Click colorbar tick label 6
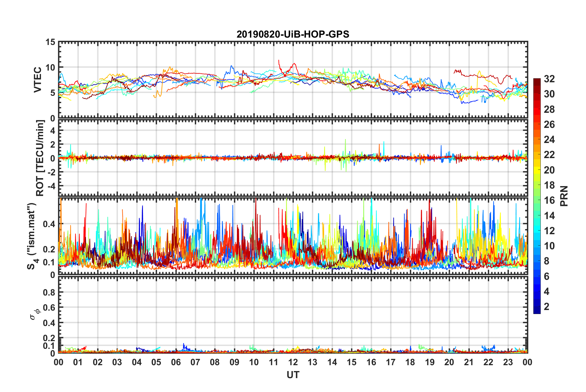Viewport: 586px width, 392px height. tap(547, 276)
